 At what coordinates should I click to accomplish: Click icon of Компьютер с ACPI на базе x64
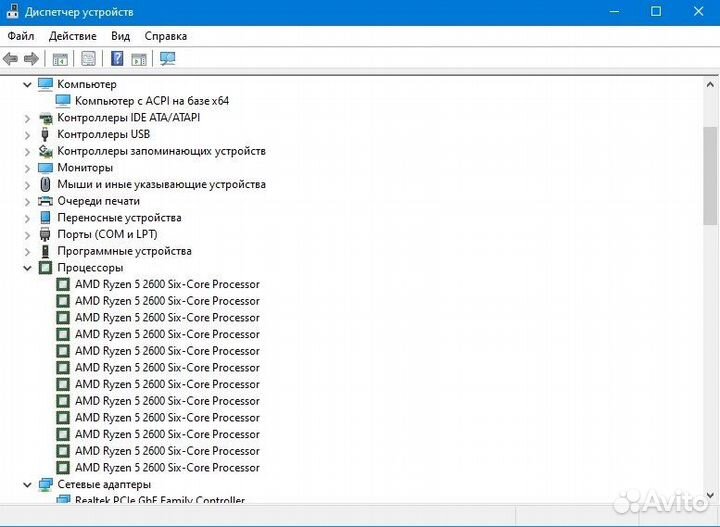pyautogui.click(x=63, y=101)
